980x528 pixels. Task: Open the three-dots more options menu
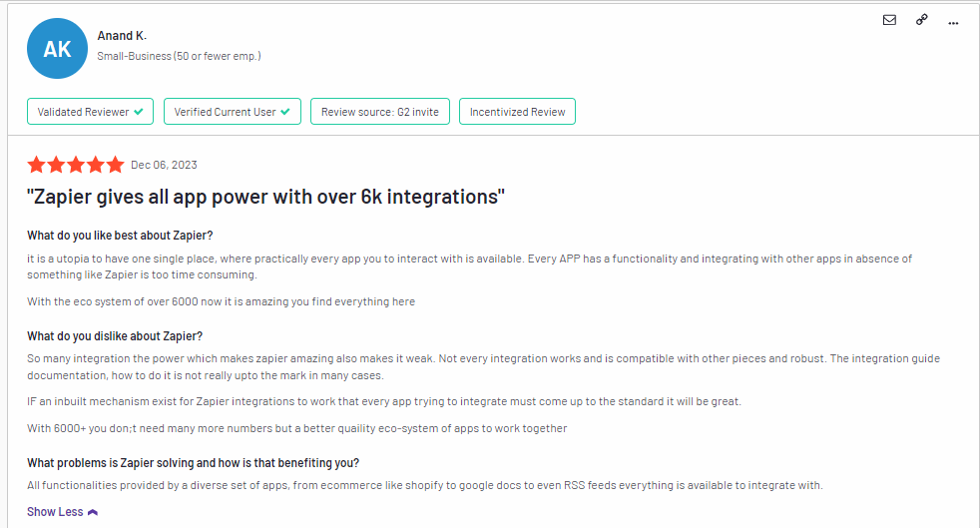tap(953, 23)
